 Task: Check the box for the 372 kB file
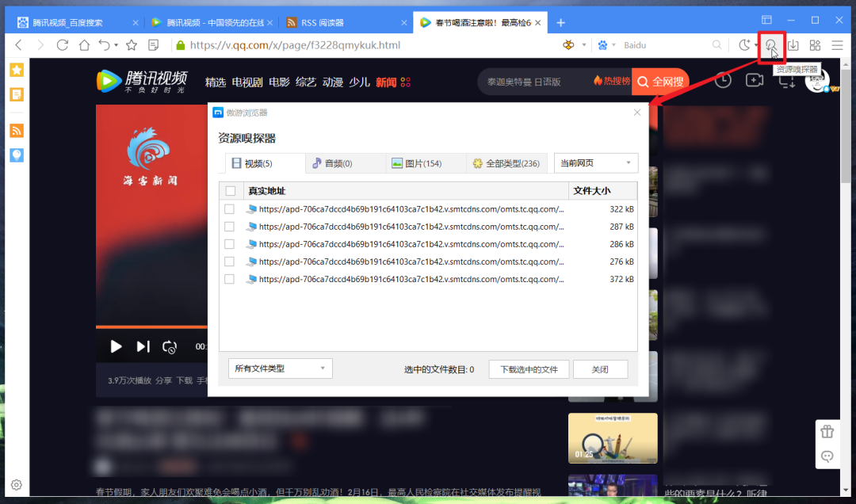229,279
